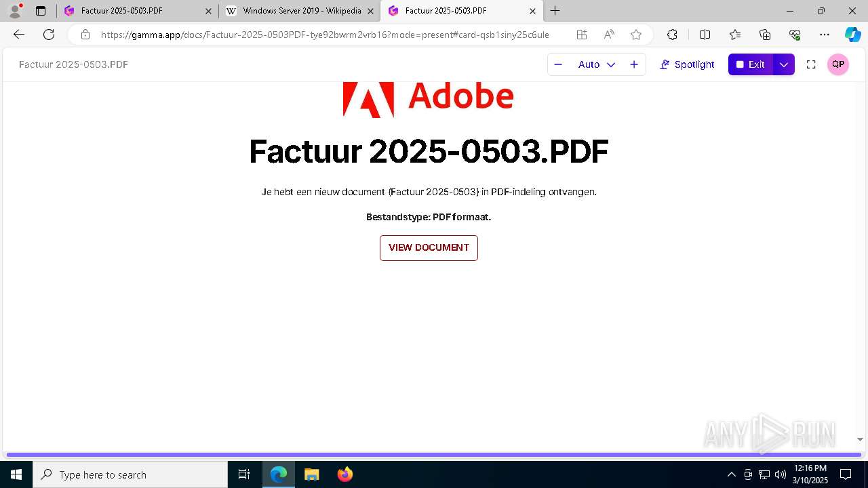
Task: Add this page to favorites
Action: (x=636, y=35)
